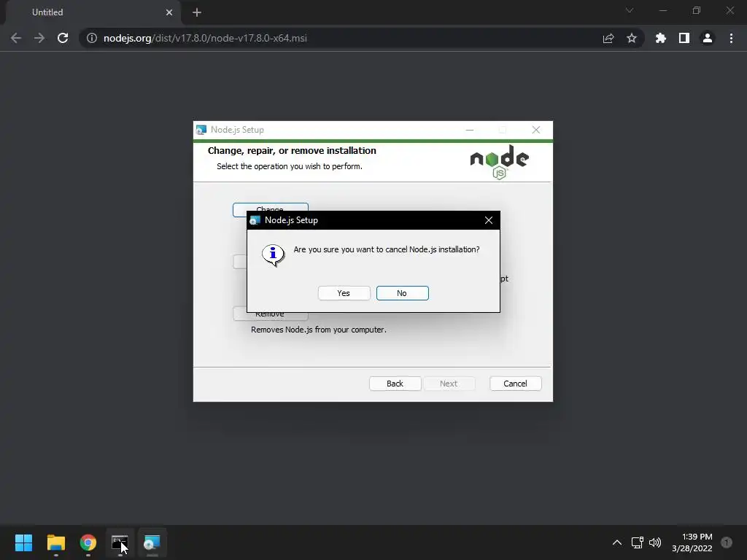
Task: Open Chrome tab search chevron
Action: point(630,10)
